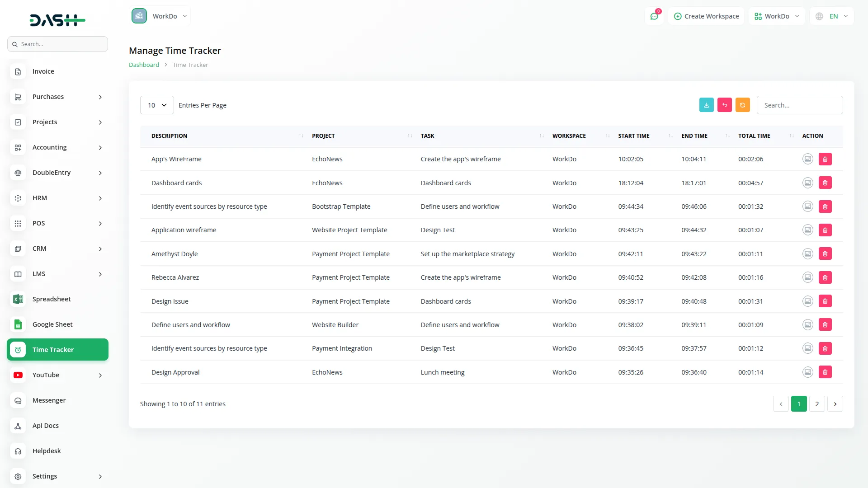
Task: Open the EN language selector
Action: 832,16
